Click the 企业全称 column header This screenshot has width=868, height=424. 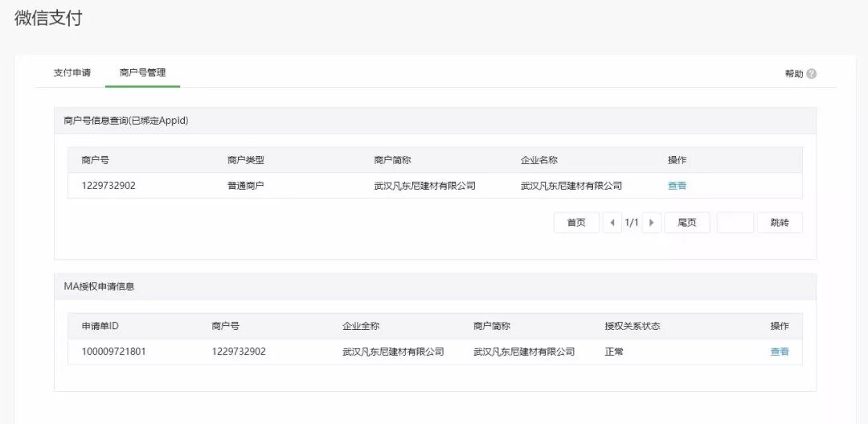point(361,326)
